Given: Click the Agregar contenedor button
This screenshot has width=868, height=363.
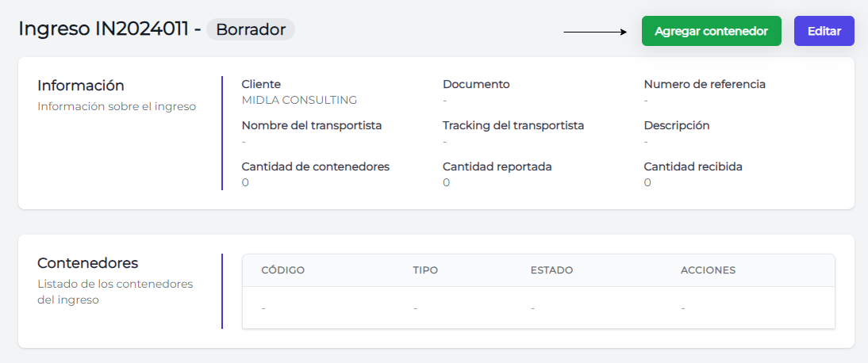Looking at the screenshot, I should click(x=712, y=31).
